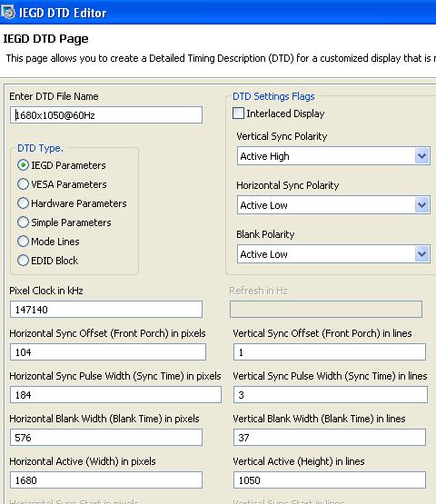Viewport: 436px width, 504px height.
Task: Select the Vertical Active Height input
Action: click(330, 480)
